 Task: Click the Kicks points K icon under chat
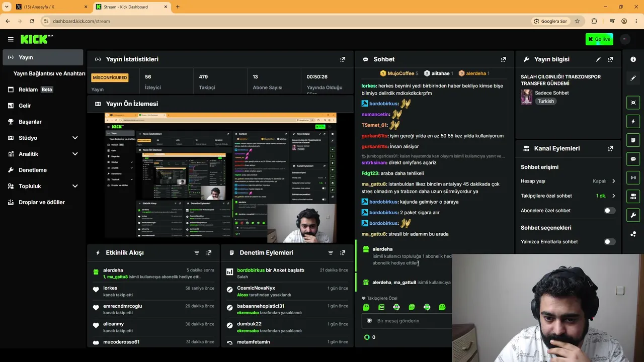[367, 337]
